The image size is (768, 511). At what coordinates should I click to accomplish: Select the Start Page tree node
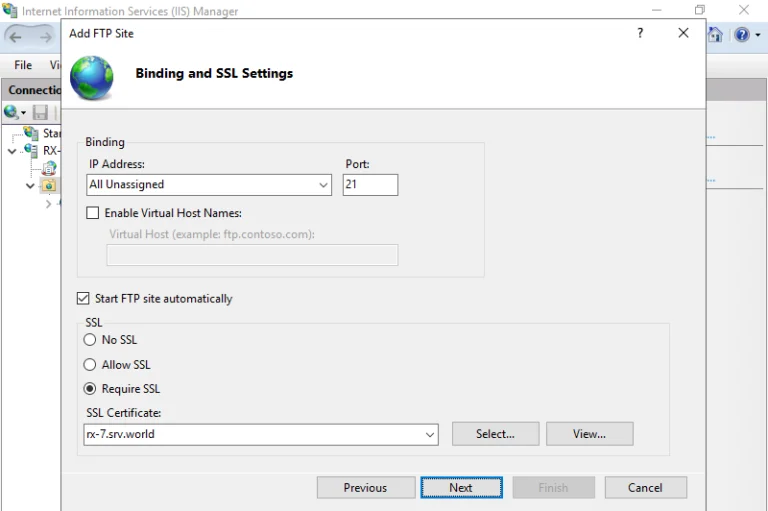[x=43, y=133]
